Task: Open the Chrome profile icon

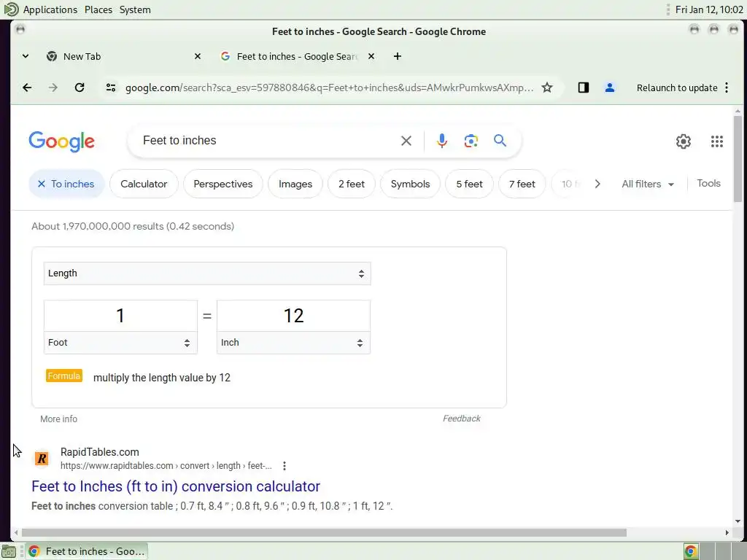Action: click(x=609, y=87)
